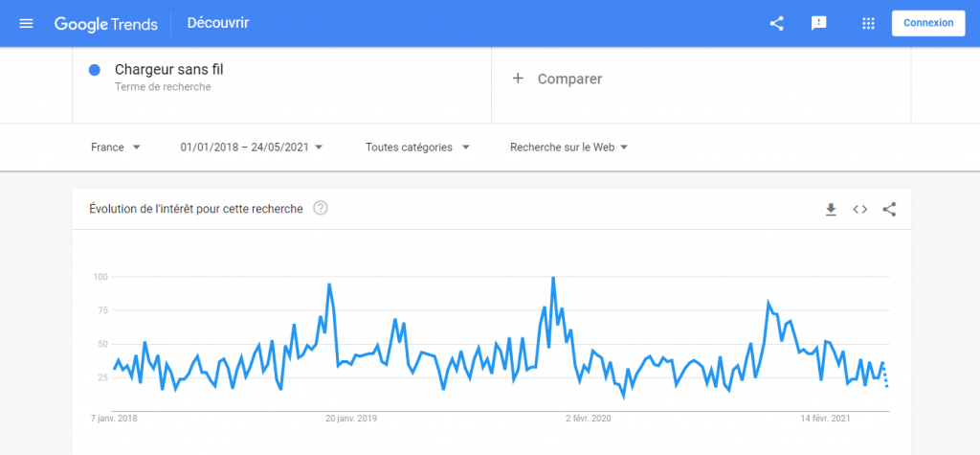Open the date range dropdown
980x455 pixels.
[x=251, y=148]
